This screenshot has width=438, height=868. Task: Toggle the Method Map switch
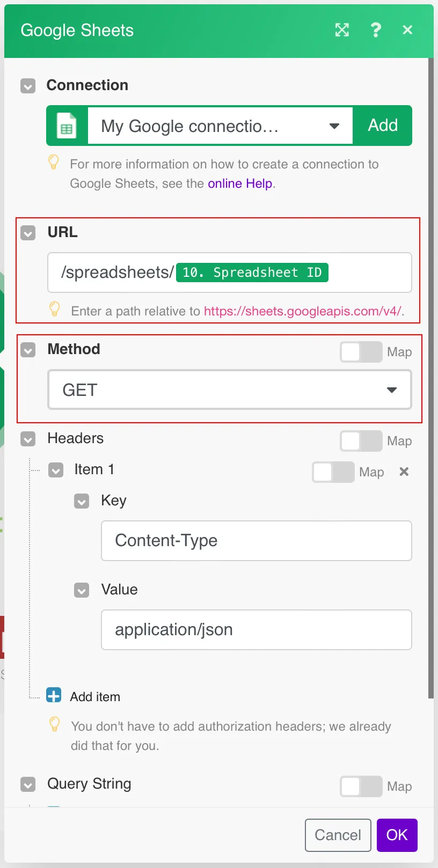tap(361, 352)
